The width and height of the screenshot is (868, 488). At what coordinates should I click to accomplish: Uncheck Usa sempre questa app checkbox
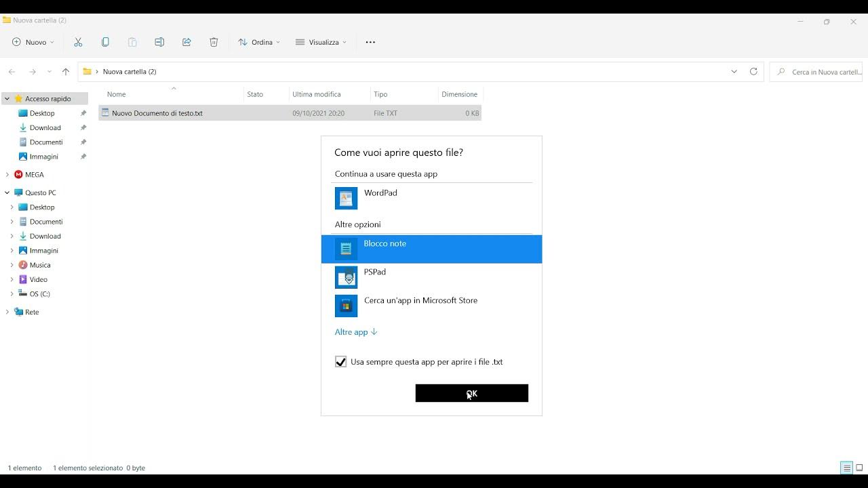point(340,361)
